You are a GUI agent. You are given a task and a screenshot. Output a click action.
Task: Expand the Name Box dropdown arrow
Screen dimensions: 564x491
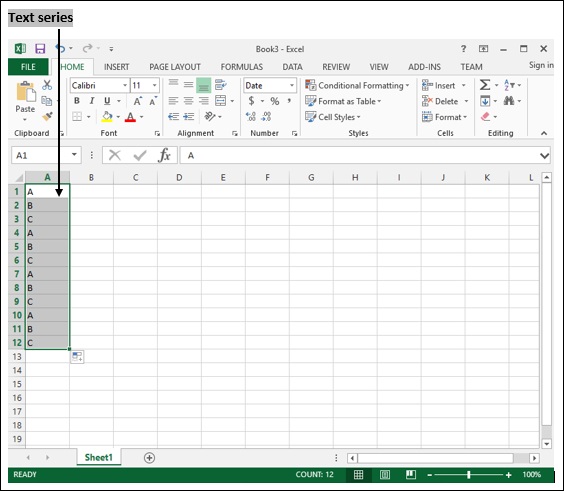pyautogui.click(x=74, y=155)
